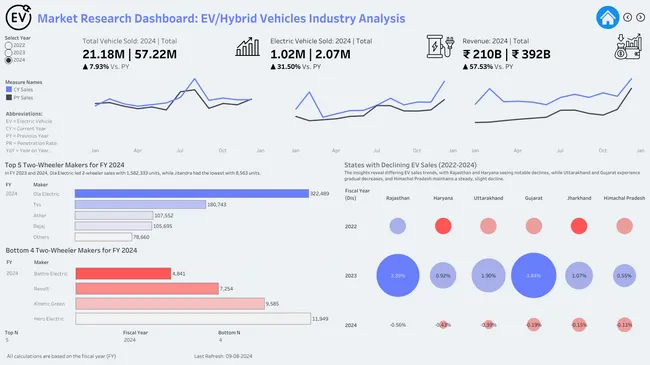
Task: Click the dashboard main title
Action: pos(221,18)
